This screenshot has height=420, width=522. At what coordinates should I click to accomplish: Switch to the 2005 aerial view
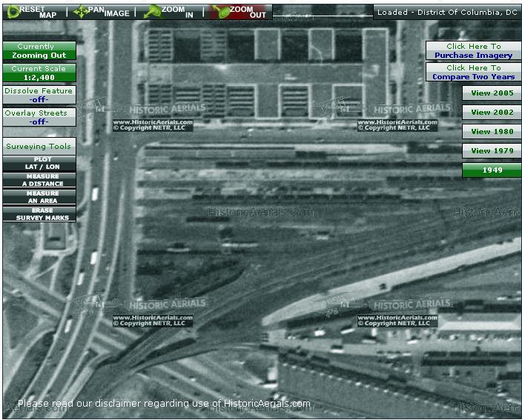click(x=492, y=93)
